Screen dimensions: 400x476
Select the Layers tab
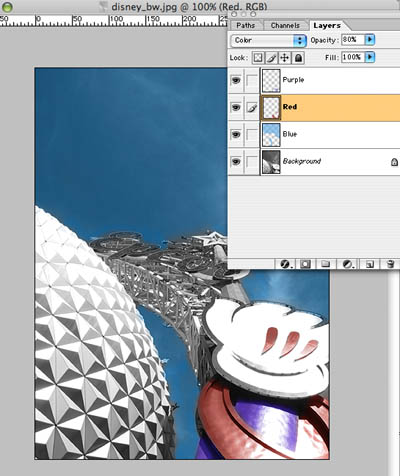tap(327, 25)
